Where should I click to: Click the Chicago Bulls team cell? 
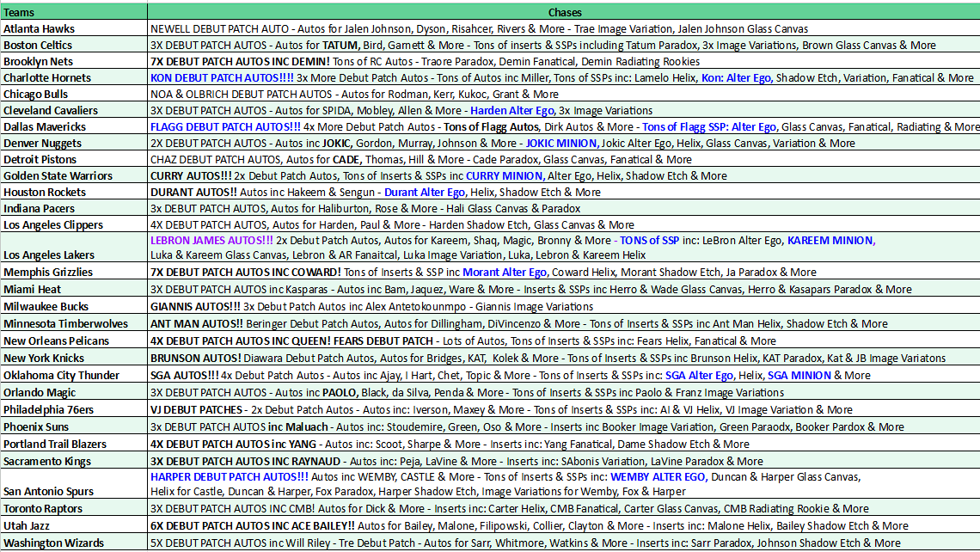point(74,93)
